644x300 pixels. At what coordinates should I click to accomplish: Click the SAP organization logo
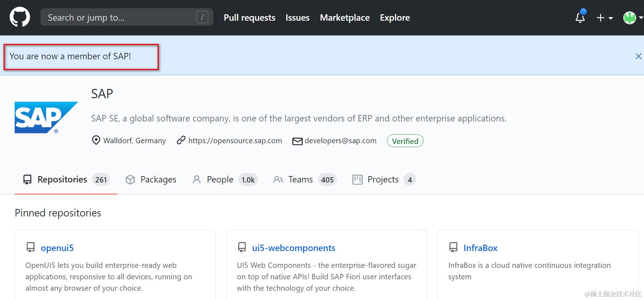(46, 117)
